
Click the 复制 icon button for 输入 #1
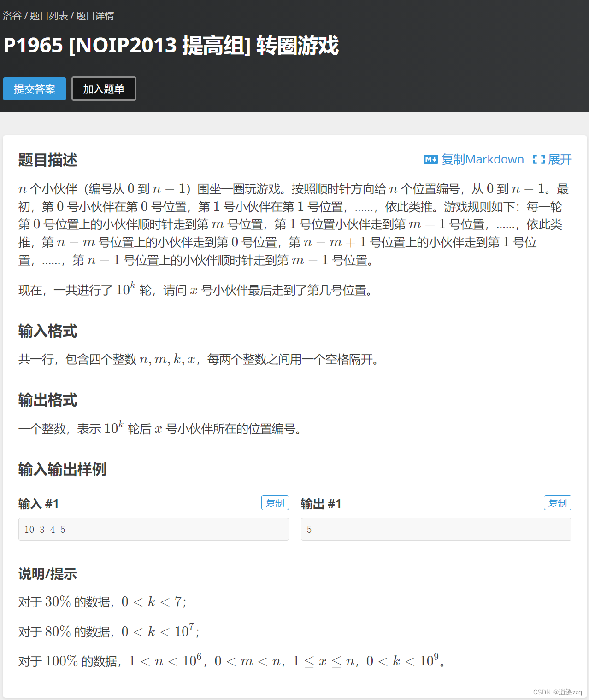pyautogui.click(x=275, y=502)
